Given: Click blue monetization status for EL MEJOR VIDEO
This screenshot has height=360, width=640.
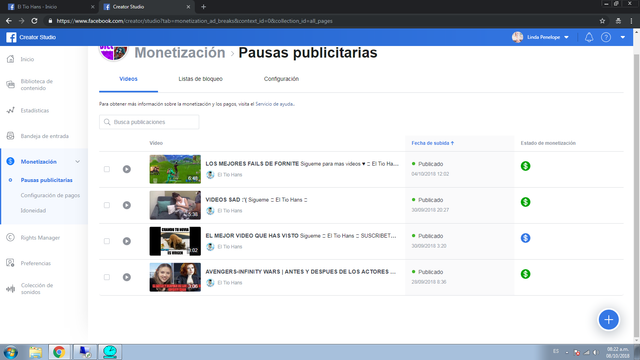Looking at the screenshot, I should coord(525,238).
